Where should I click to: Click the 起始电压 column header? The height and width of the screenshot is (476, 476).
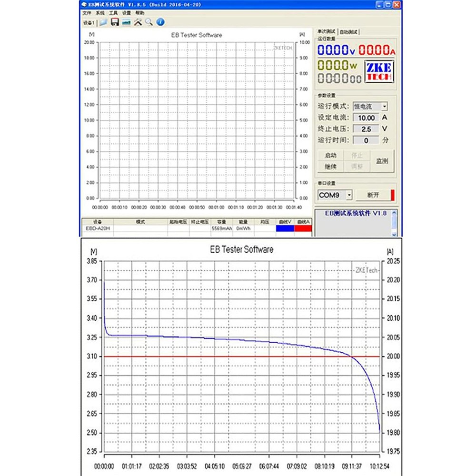178,222
